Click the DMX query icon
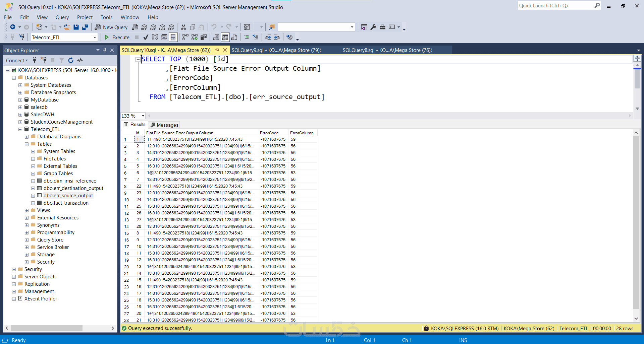This screenshot has height=344, width=644. click(x=153, y=27)
